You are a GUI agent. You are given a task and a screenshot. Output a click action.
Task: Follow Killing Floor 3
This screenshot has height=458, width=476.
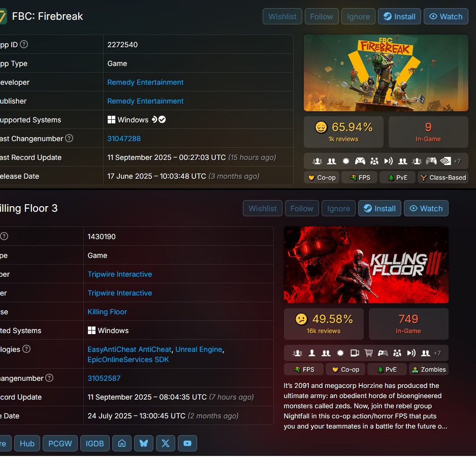302,209
